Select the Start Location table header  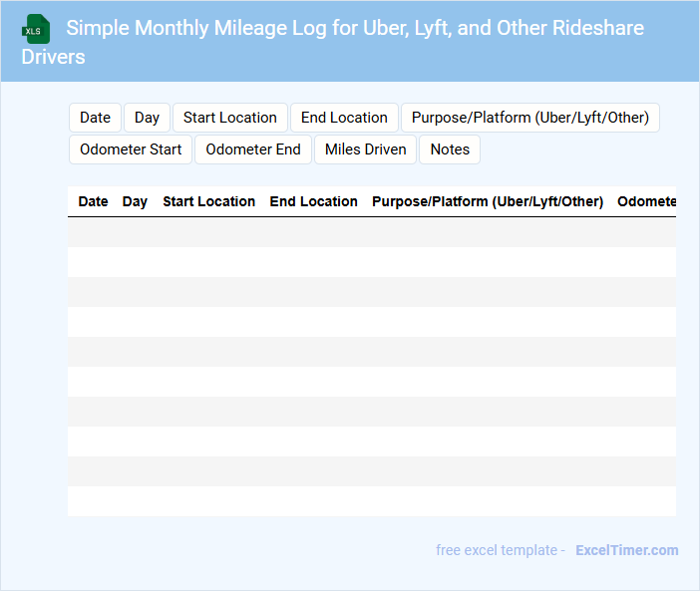pos(208,201)
